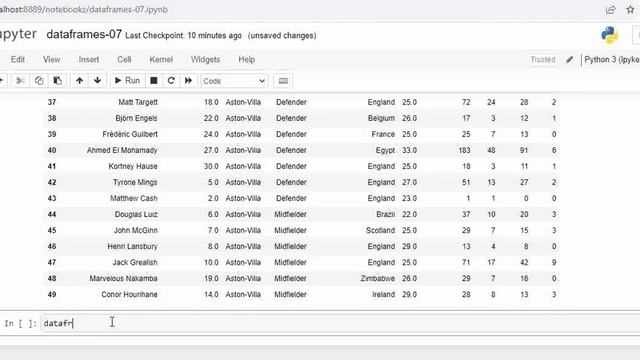Open the Widgets menu
Viewport: 640px width, 360px height.
tap(205, 60)
